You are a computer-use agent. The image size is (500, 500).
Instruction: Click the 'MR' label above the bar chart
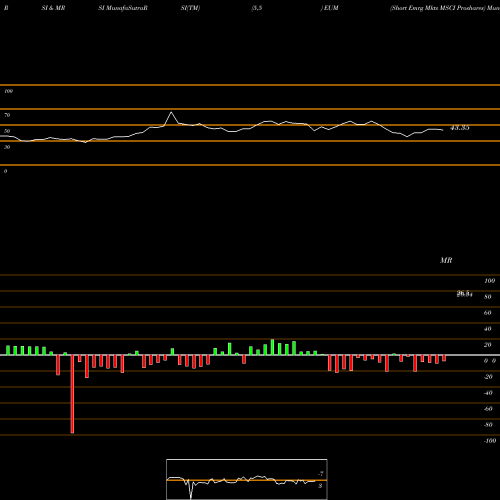pos(446,260)
